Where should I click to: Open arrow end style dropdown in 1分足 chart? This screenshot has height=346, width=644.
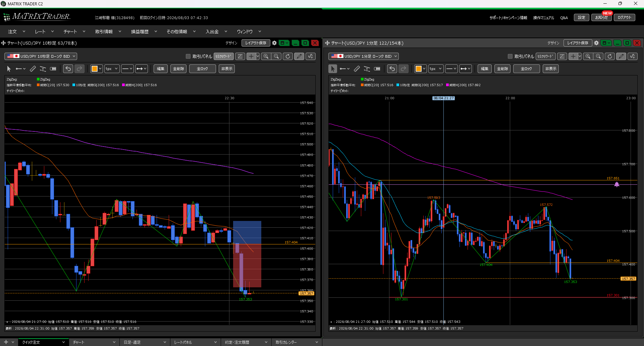466,69
